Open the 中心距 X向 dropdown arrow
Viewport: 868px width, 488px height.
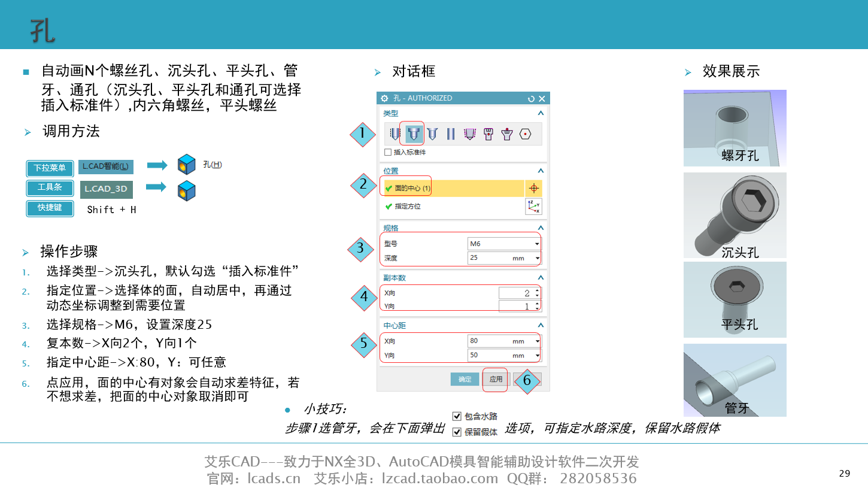click(x=537, y=341)
